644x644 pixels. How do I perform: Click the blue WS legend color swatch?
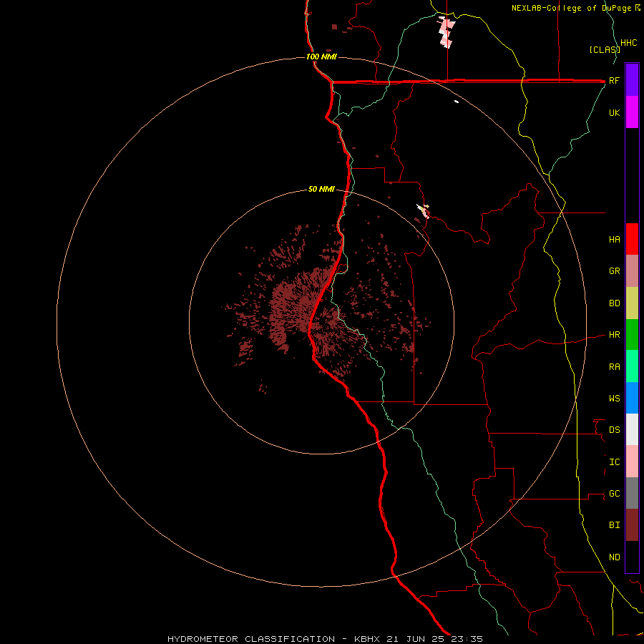632,398
